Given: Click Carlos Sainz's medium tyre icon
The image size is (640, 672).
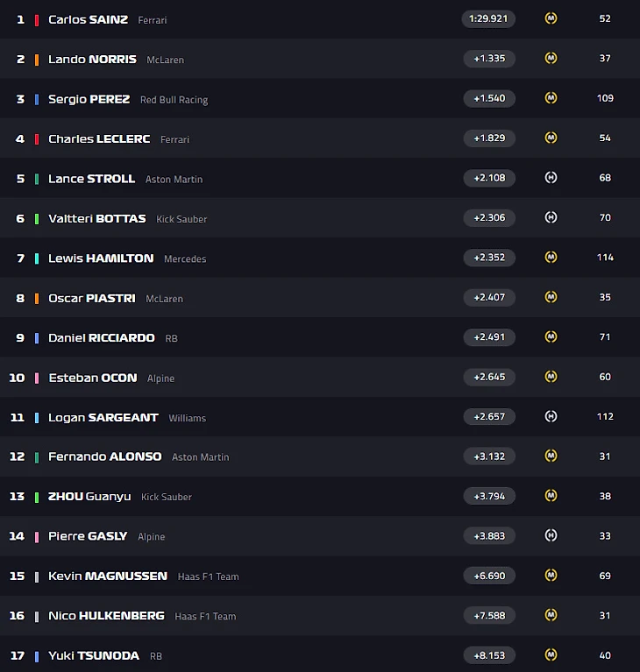Looking at the screenshot, I should click(x=551, y=18).
